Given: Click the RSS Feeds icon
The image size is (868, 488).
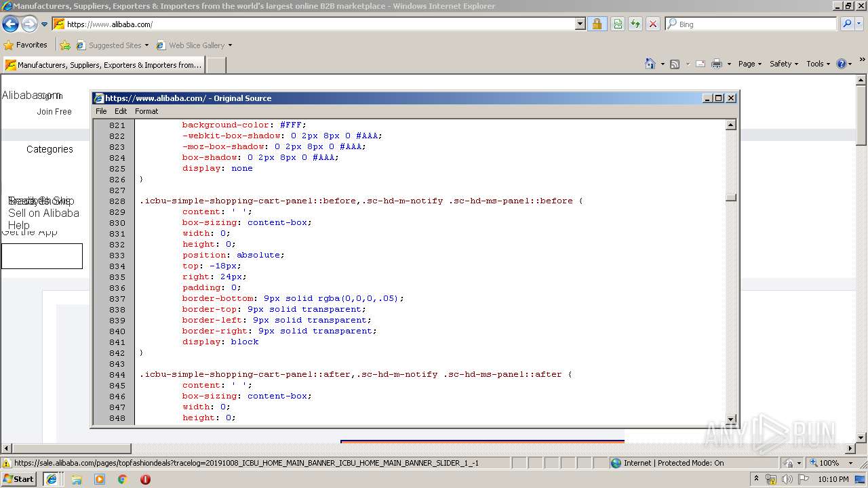Looking at the screenshot, I should tap(675, 64).
